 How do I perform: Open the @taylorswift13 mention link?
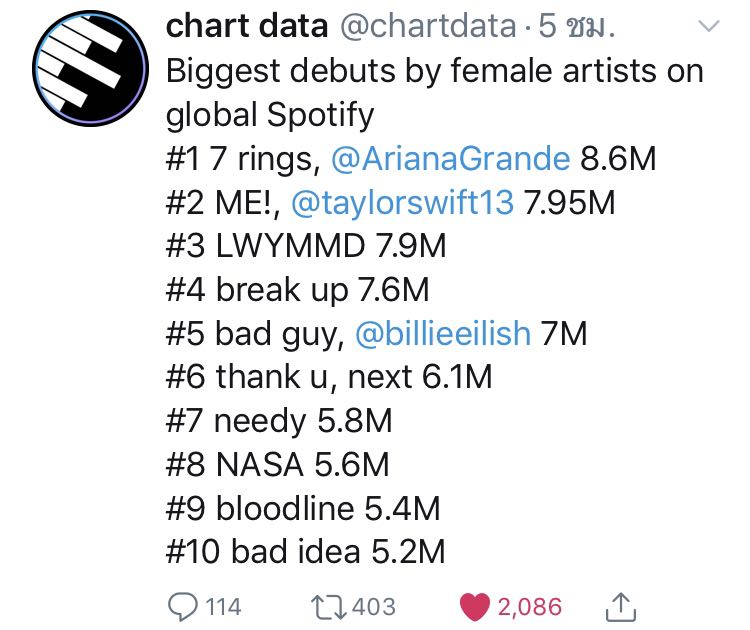[x=402, y=202]
